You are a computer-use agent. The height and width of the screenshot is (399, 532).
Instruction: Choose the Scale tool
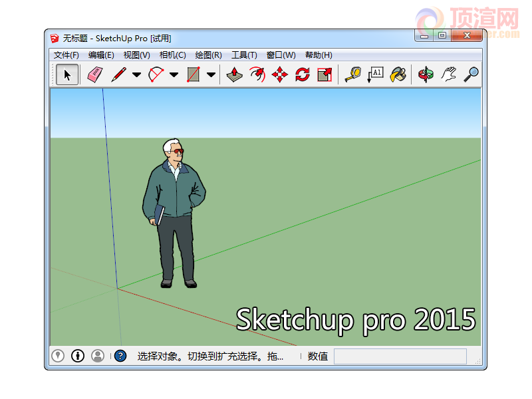325,74
